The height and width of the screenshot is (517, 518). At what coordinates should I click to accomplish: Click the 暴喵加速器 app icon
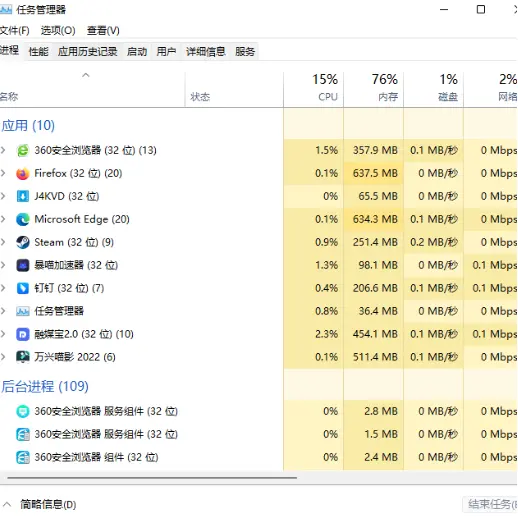click(23, 265)
